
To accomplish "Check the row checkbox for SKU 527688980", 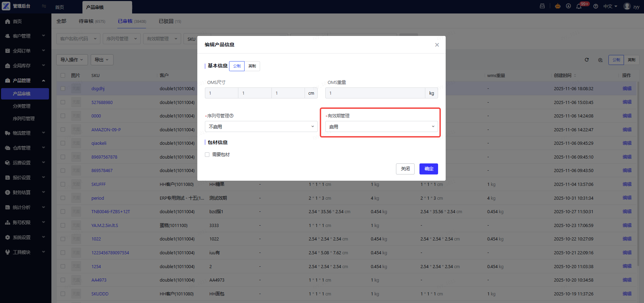I will [63, 102].
